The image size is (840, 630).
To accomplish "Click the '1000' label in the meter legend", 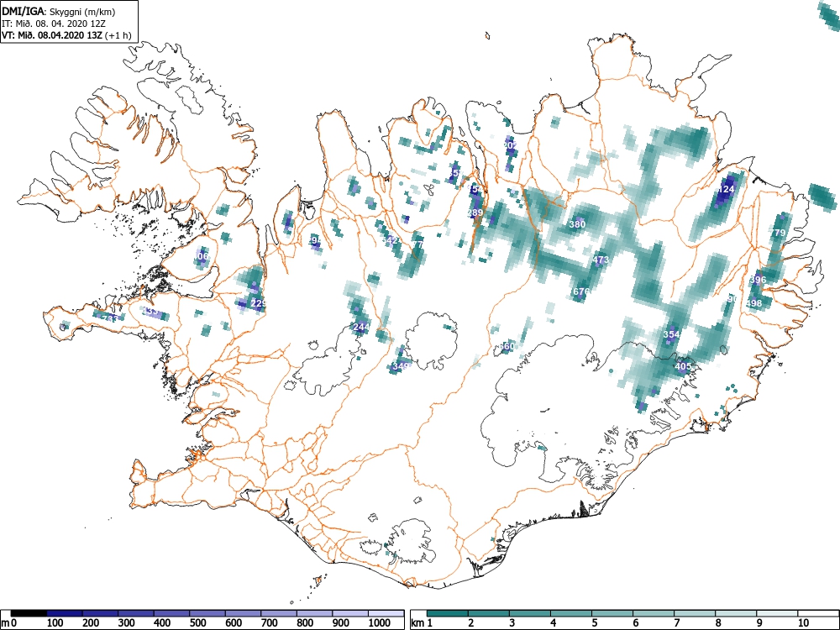I will tap(380, 623).
